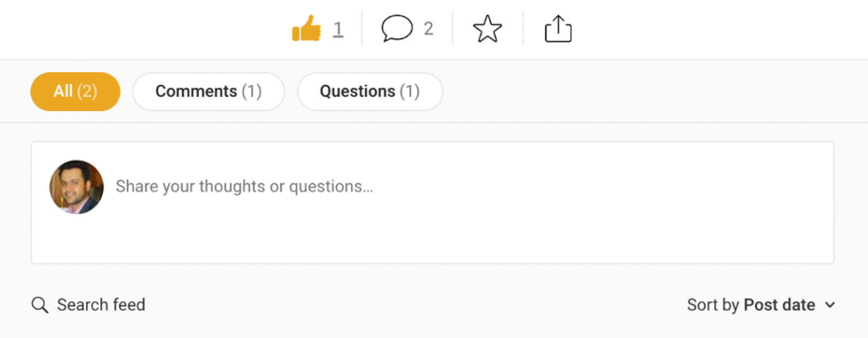Click the user profile avatar photo
This screenshot has width=868, height=338.
(x=77, y=187)
